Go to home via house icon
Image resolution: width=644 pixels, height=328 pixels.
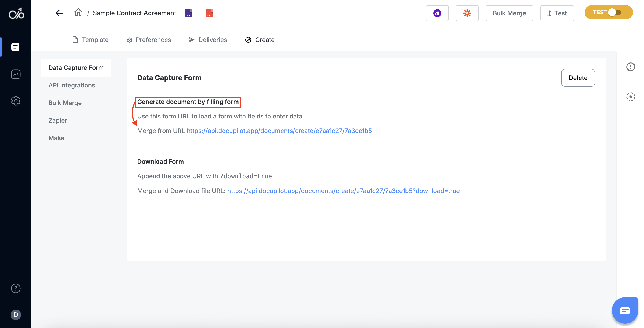click(78, 12)
